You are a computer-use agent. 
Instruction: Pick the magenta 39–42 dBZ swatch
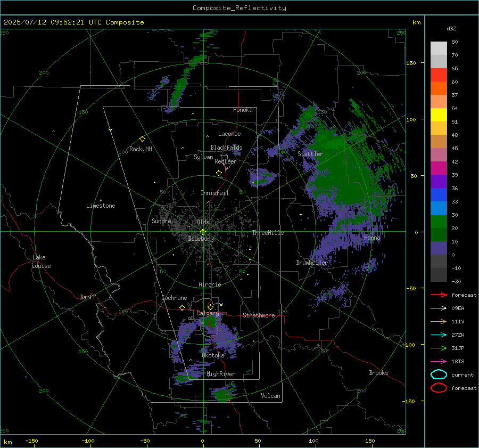439,168
